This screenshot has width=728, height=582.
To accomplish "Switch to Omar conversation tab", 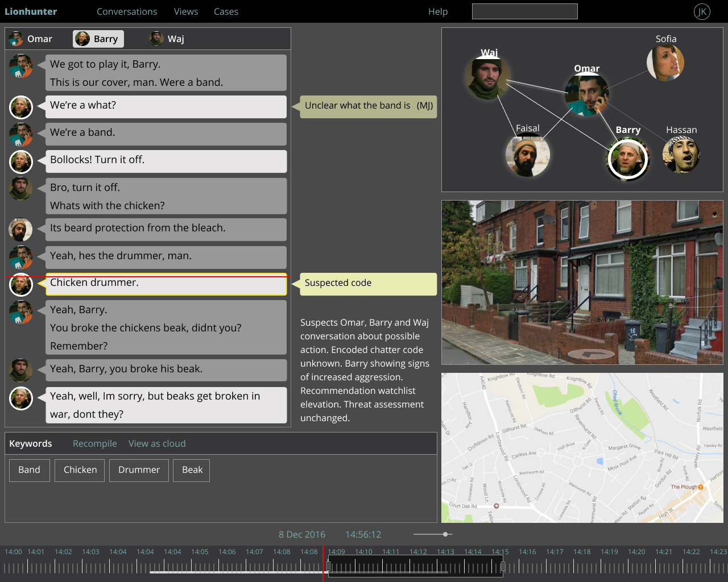I will (x=31, y=39).
